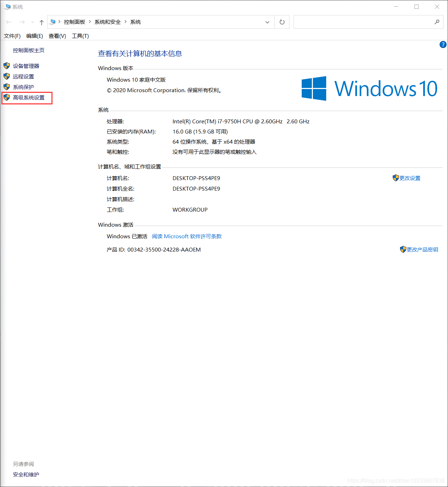Click the Windows 10 家庭中文版 edition text
This screenshot has width=448, height=487.
point(136,80)
